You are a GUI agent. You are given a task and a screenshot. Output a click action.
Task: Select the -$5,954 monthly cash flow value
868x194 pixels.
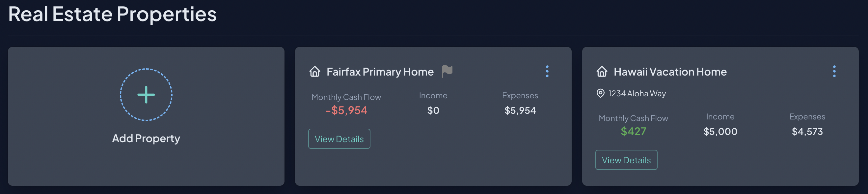coord(346,110)
